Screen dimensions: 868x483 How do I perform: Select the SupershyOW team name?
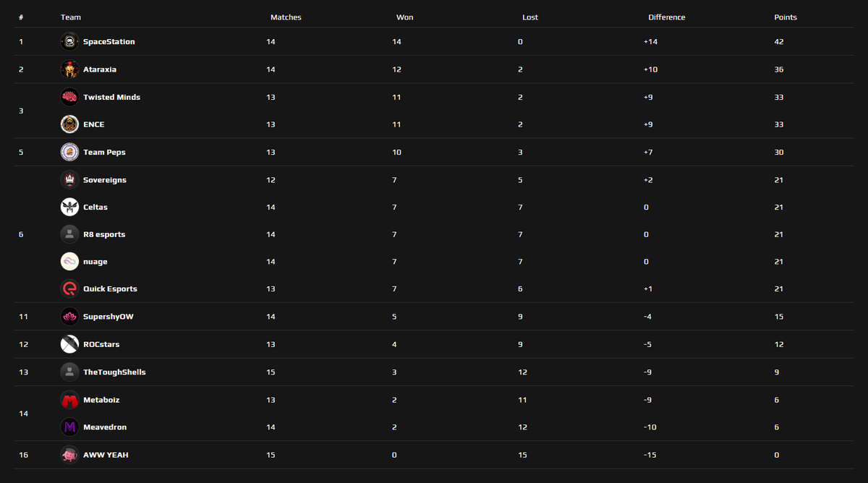pyautogui.click(x=109, y=317)
